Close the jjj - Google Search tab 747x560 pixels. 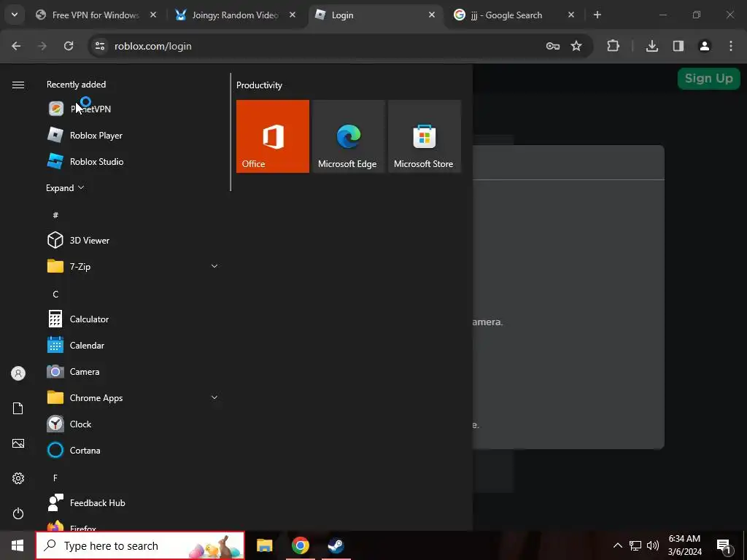(571, 15)
